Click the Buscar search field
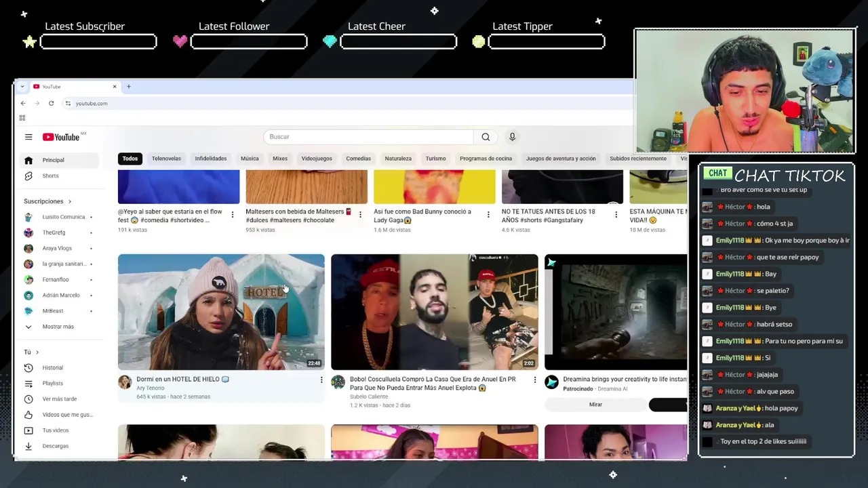The image size is (868, 488). (x=368, y=137)
